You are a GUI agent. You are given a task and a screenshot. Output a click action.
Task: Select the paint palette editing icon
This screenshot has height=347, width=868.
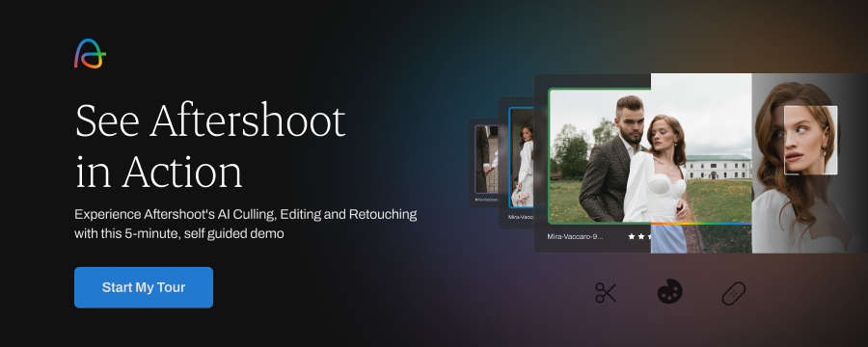coord(670,292)
